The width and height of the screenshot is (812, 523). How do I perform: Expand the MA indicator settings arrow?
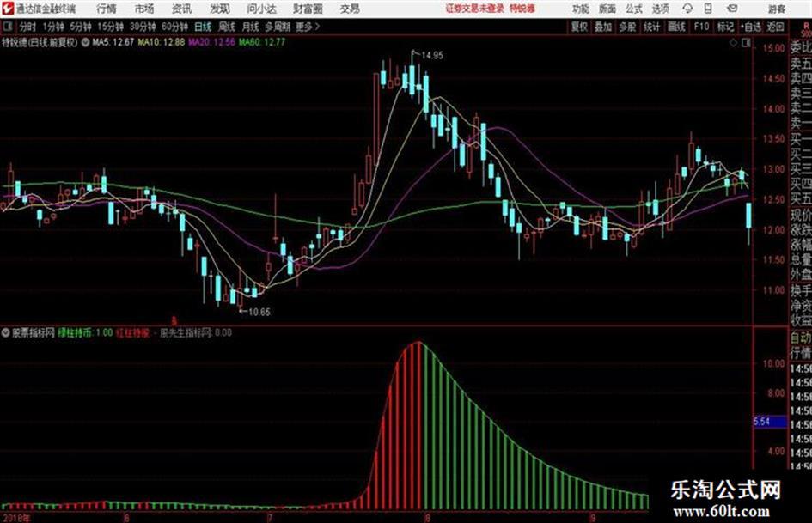85,42
